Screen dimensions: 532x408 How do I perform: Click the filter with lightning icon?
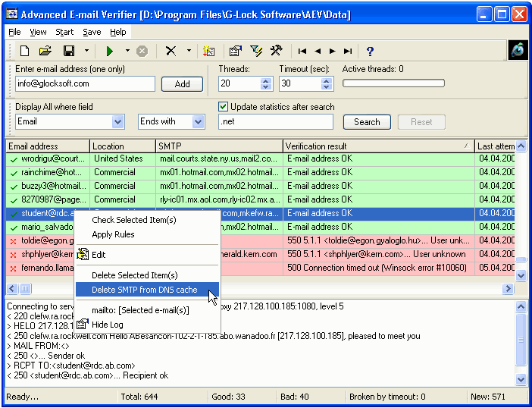(x=256, y=52)
